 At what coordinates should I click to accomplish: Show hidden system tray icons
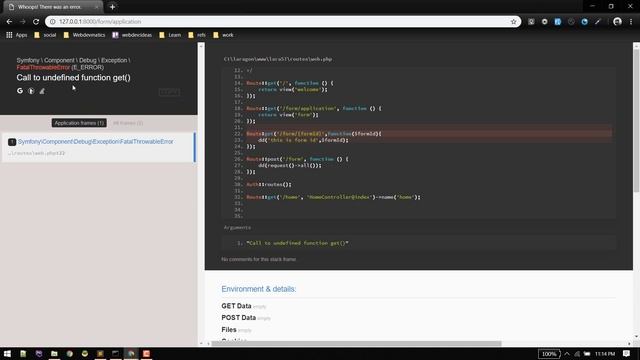click(567, 354)
